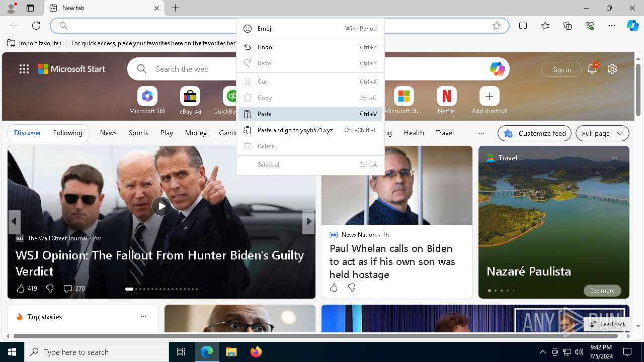Open Travel card options ellipsis
The height and width of the screenshot is (362, 644).
coord(614,158)
